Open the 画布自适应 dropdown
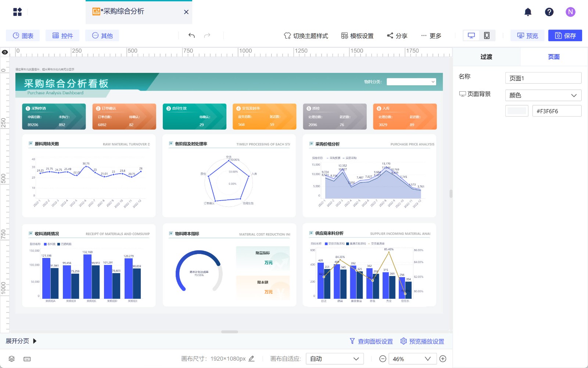588x368 pixels. pos(335,359)
